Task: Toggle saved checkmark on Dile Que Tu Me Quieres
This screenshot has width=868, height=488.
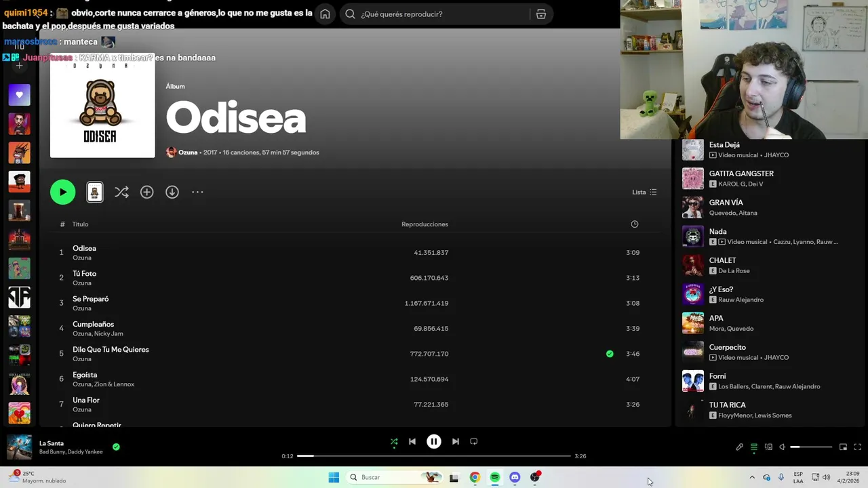Action: (610, 354)
